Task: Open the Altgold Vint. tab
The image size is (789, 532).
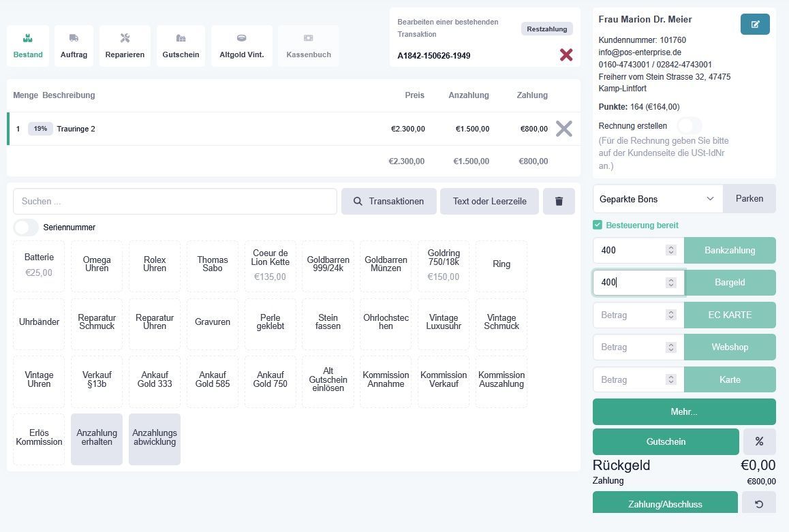Action: click(241, 46)
